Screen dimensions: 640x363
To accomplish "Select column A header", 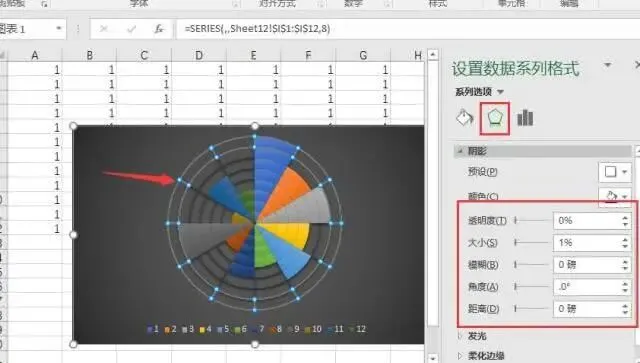I will pyautogui.click(x=35, y=55).
